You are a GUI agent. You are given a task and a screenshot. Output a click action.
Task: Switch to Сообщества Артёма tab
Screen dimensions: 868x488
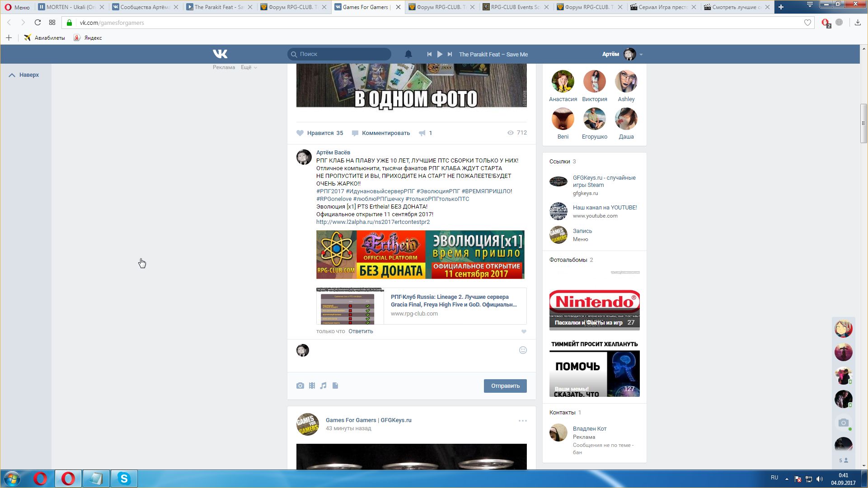145,7
